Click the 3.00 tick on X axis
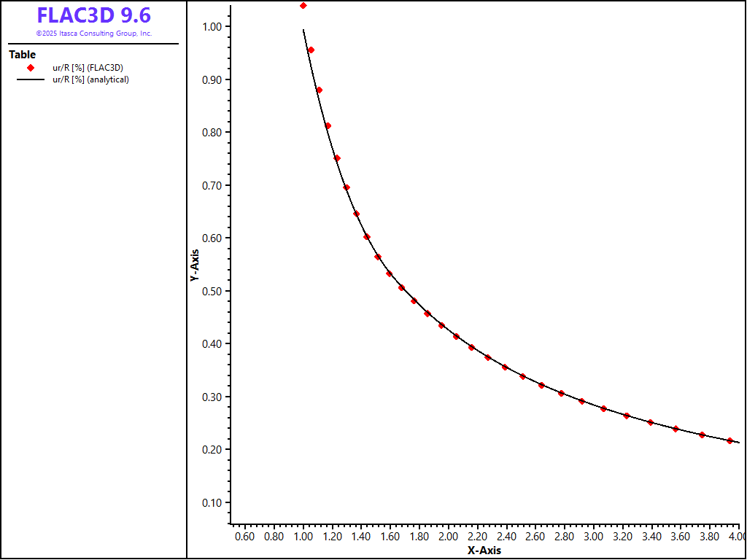The width and height of the screenshot is (747, 560). (x=594, y=537)
